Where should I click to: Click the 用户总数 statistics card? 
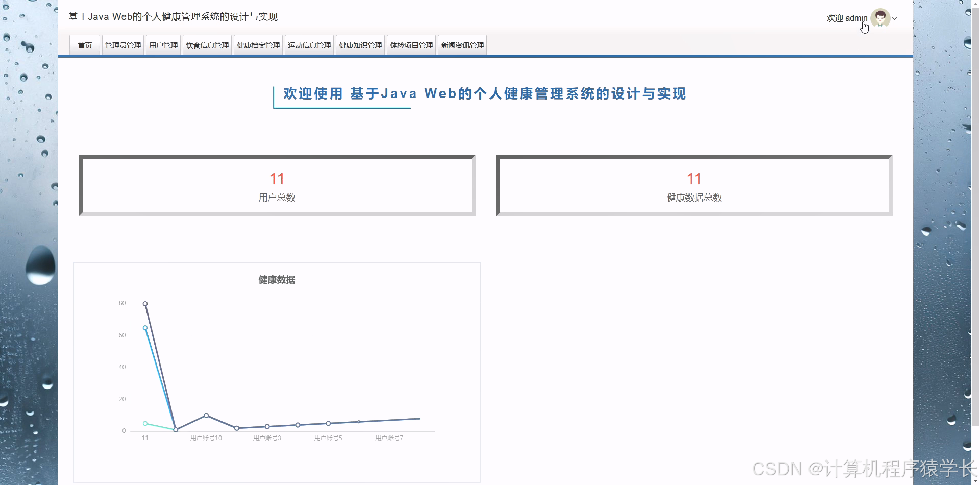(277, 185)
